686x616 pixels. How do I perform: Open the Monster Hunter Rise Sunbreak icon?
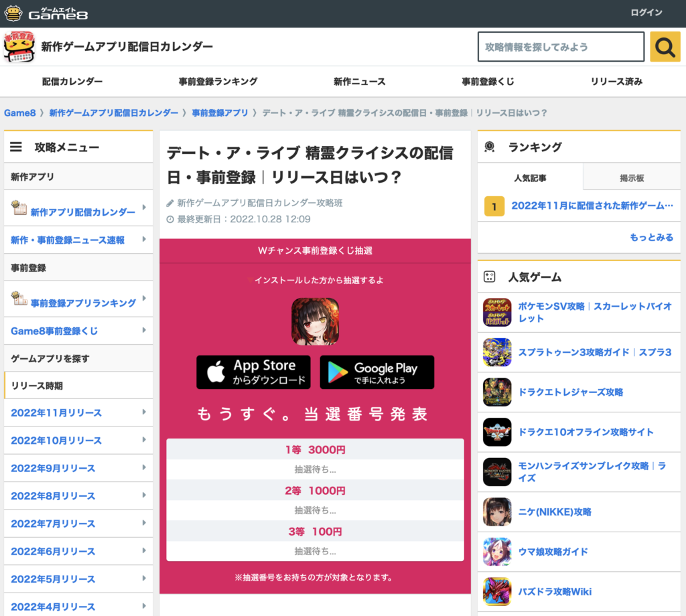(497, 472)
